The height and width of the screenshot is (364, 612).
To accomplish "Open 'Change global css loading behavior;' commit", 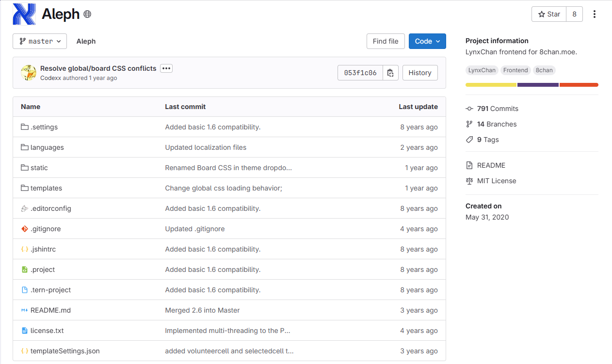I will pos(224,188).
